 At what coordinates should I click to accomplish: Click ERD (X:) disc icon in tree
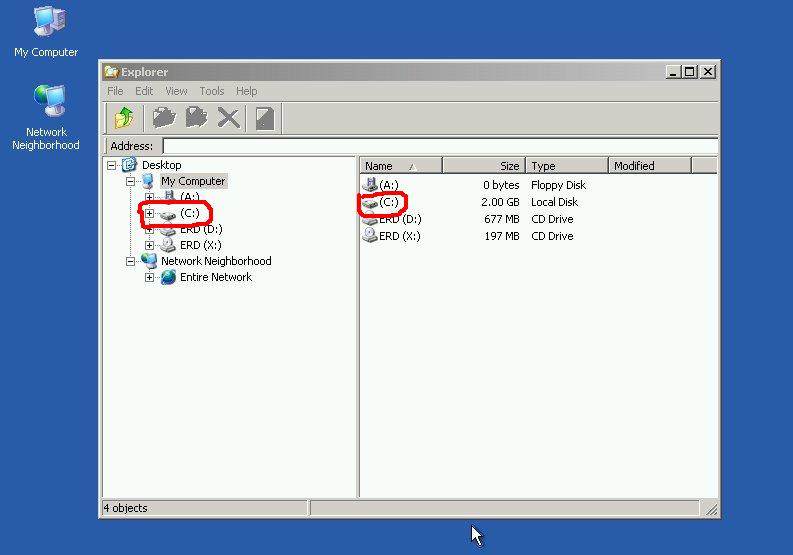pyautogui.click(x=168, y=245)
